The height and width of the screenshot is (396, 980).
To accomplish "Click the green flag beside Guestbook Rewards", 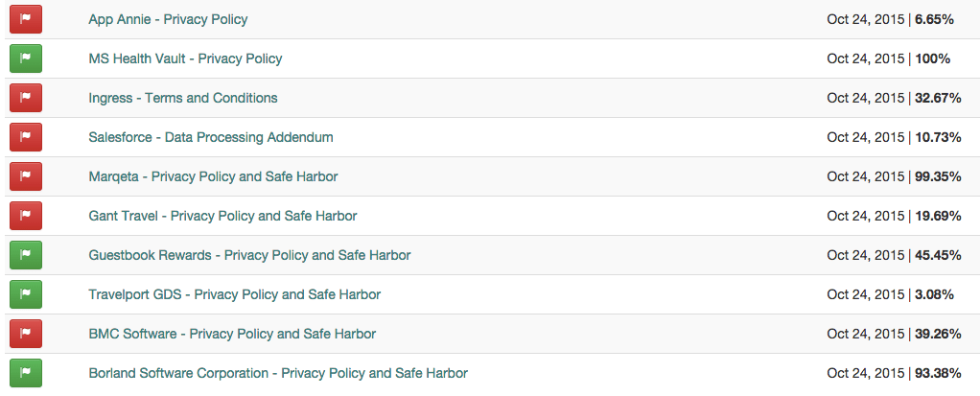I will (26, 255).
